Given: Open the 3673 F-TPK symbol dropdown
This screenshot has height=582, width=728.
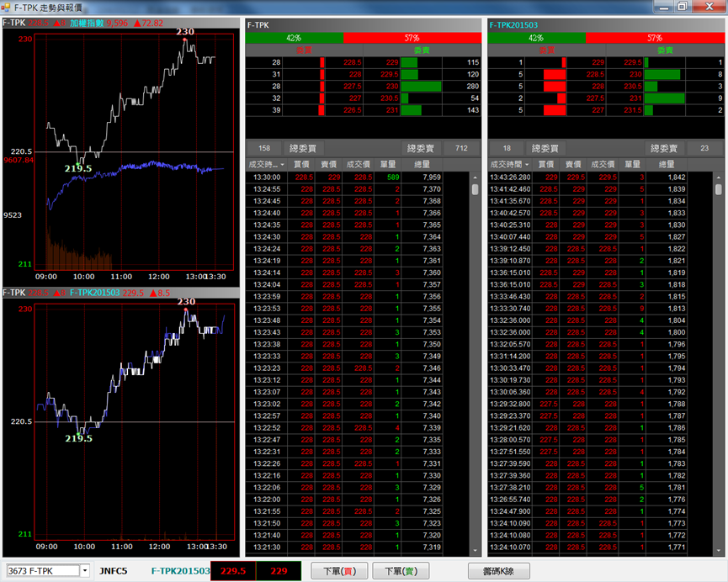Looking at the screenshot, I should click(85, 571).
